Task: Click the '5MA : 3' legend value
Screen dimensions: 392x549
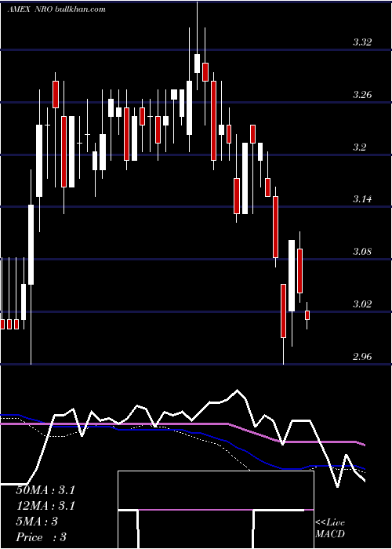Action: [37, 522]
